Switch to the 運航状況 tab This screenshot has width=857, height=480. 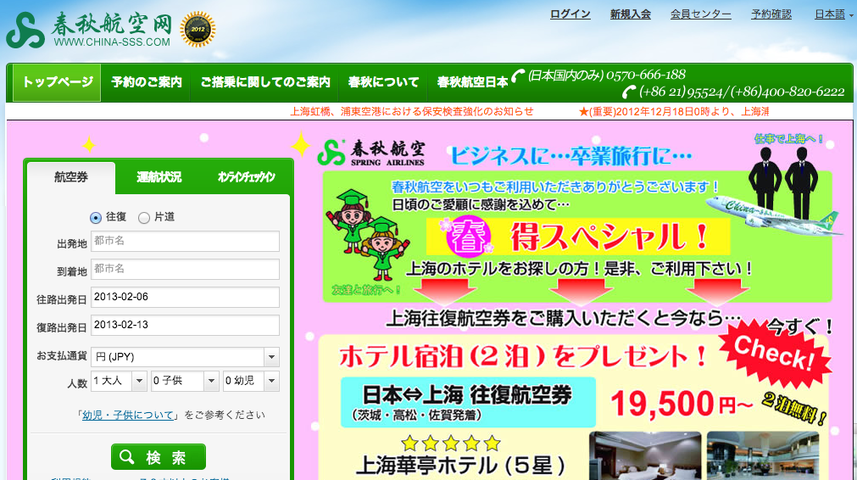(x=159, y=177)
